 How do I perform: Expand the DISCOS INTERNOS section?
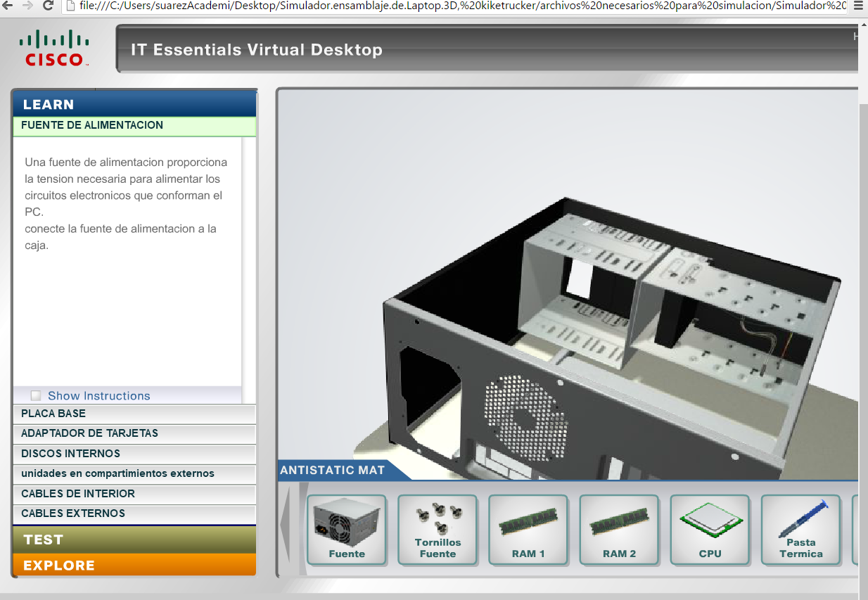pyautogui.click(x=134, y=454)
